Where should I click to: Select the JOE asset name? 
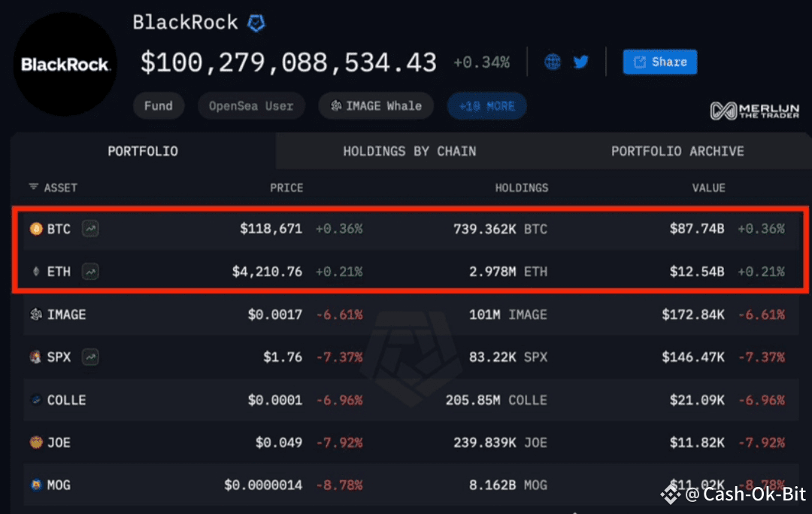[x=59, y=443]
